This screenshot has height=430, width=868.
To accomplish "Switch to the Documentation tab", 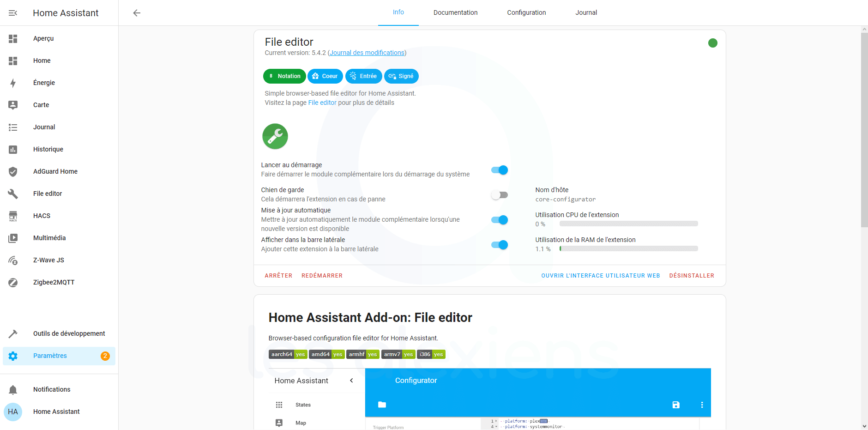I will (x=456, y=12).
